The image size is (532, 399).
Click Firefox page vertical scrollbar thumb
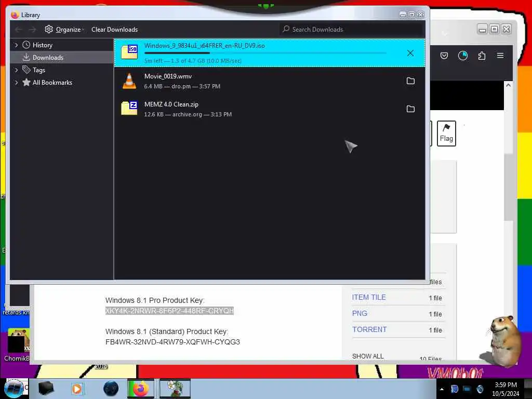pyautogui.click(x=508, y=187)
